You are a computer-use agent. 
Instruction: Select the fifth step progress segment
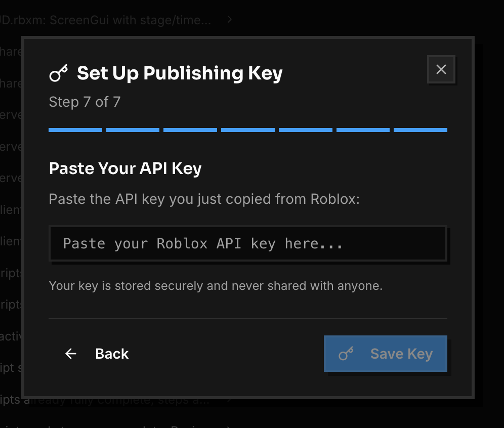[x=306, y=130]
